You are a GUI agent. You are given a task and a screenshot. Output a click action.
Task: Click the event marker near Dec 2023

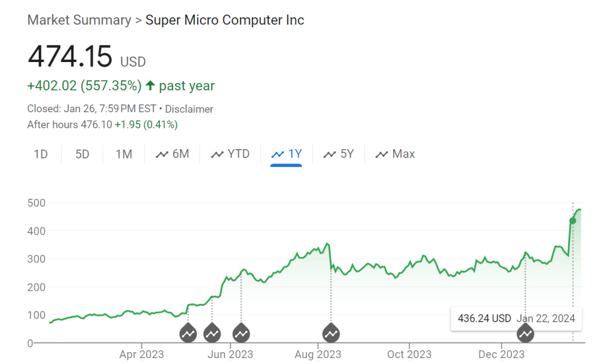tap(525, 334)
